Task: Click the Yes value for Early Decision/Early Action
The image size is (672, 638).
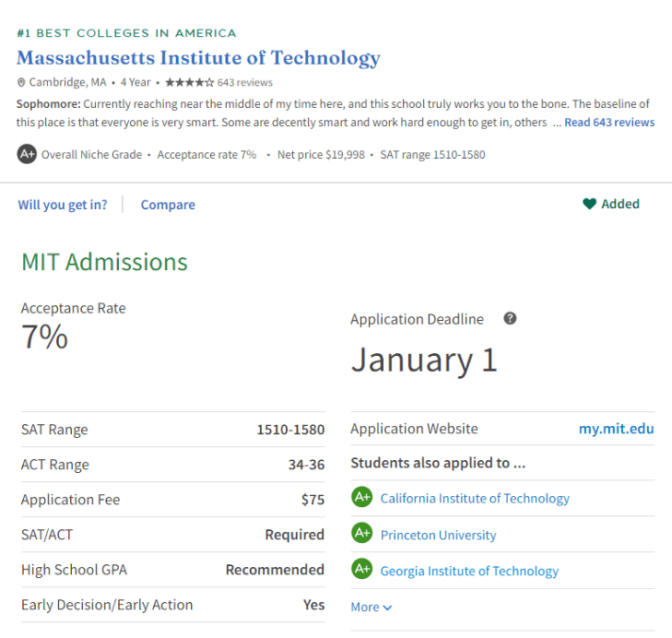Action: [x=314, y=605]
